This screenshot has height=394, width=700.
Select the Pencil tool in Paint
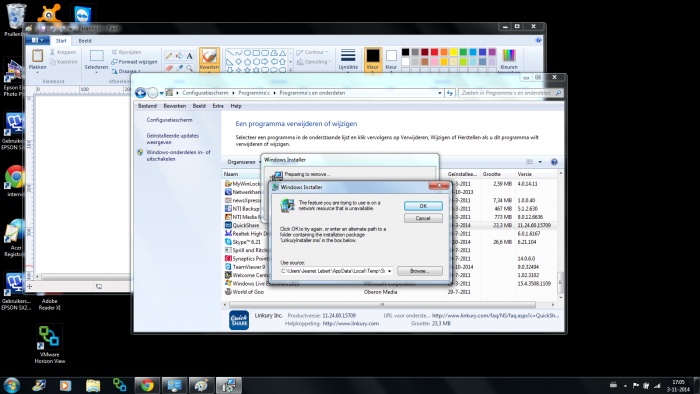point(169,56)
